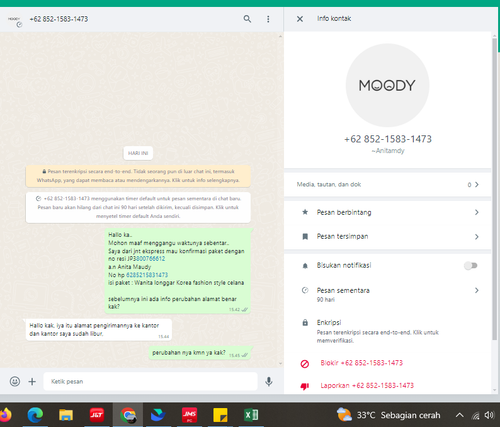Click the end-to-end encryption notice banner

point(138,176)
